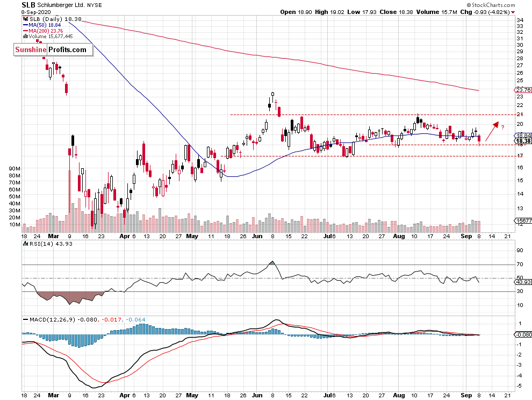Click the RSI(14) 43.93 panel label
The width and height of the screenshot is (532, 400).
51,244
